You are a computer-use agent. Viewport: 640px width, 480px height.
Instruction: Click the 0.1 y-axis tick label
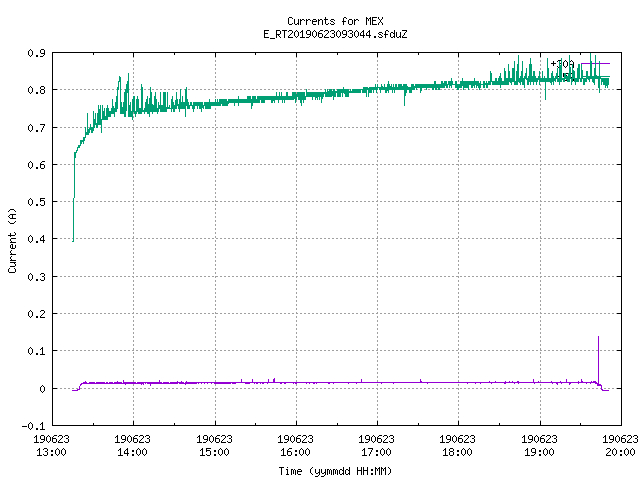coord(36,351)
